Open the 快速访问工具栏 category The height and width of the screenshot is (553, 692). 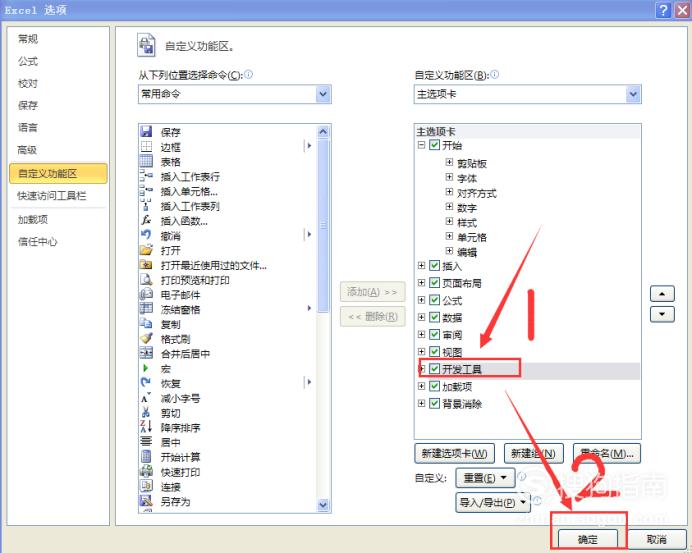(x=52, y=196)
